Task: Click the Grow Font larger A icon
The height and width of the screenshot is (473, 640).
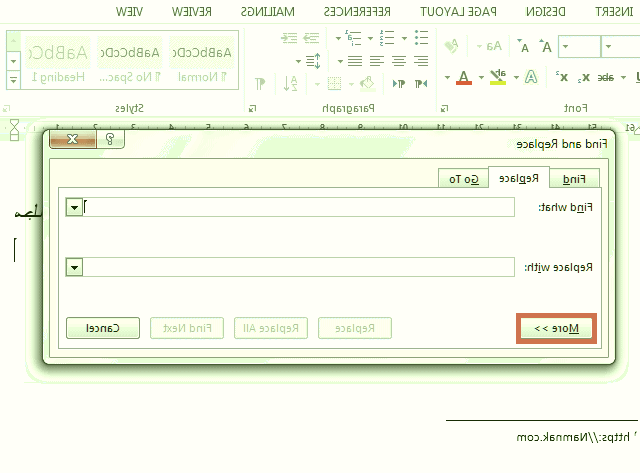Action: [x=546, y=47]
